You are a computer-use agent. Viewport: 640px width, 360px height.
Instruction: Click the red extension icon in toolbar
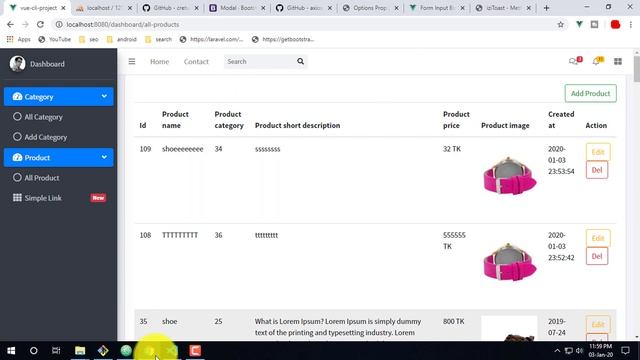point(615,24)
